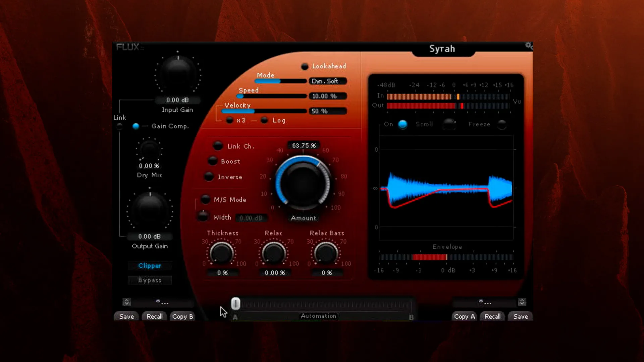Click the Width control knob
This screenshot has width=644, height=362.
click(203, 217)
